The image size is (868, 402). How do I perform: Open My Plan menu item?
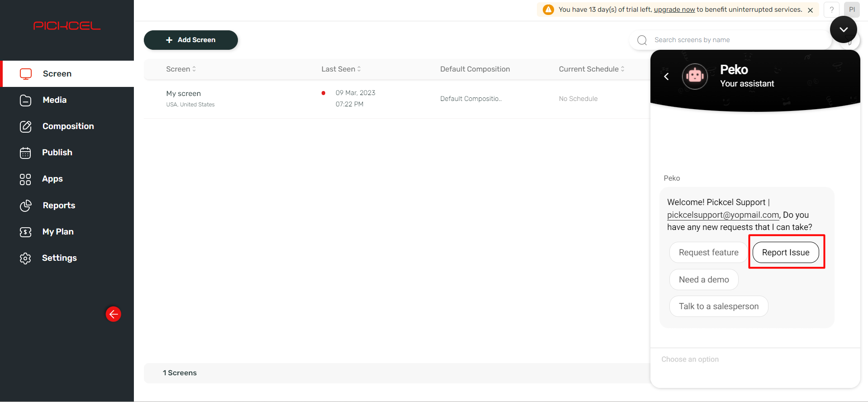[x=58, y=232]
